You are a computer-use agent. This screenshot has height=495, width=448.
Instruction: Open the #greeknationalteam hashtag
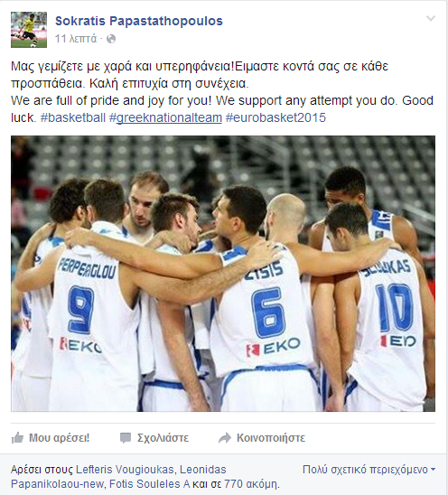point(165,117)
